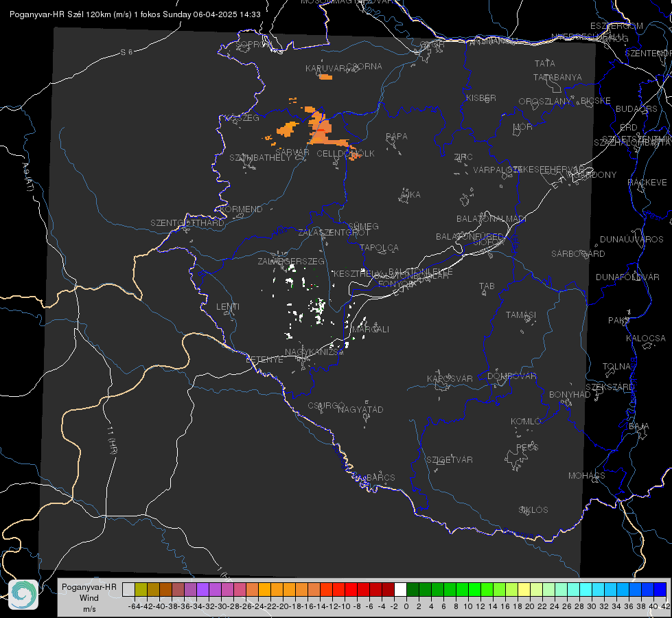Viewport: 672px width, 618px height.
Task: Click the TAPOLCA city label
Action: point(380,247)
